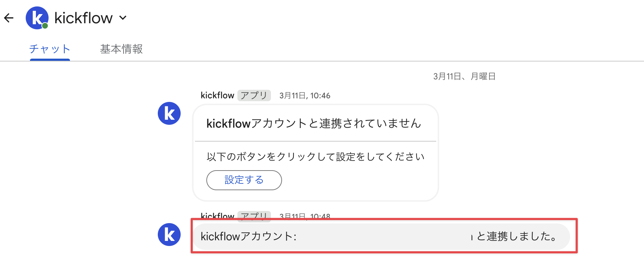
Task: Click the kickflow avatar beside 10:46 message
Action: pyautogui.click(x=169, y=113)
